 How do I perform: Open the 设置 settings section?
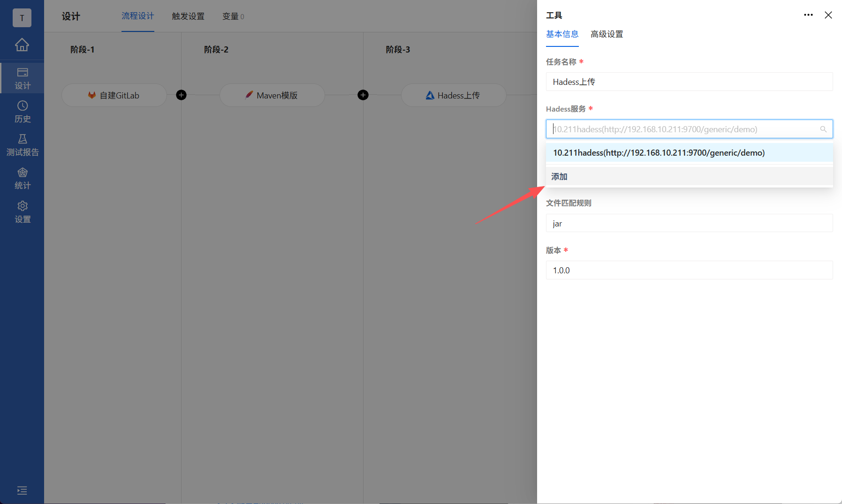point(22,212)
